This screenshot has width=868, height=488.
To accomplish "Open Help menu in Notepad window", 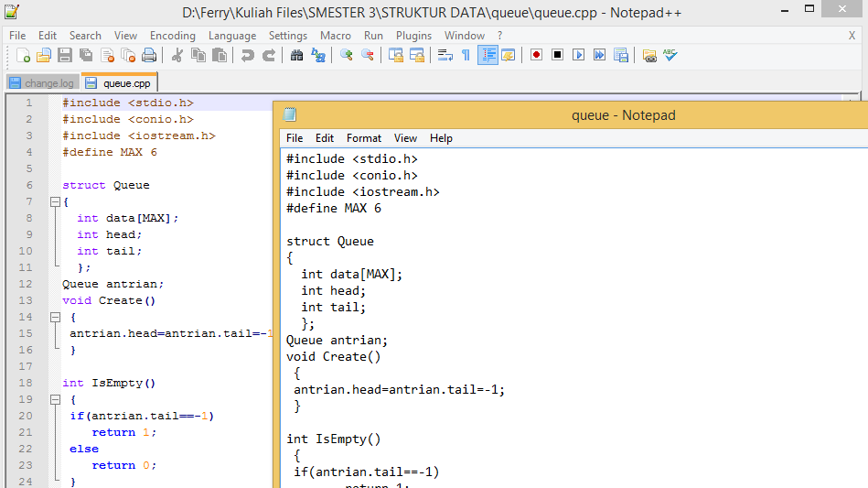I will click(x=441, y=138).
